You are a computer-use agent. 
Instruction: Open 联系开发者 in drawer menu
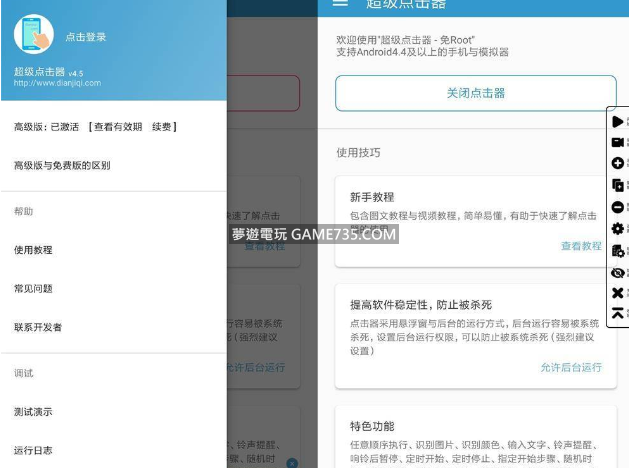click(x=38, y=327)
